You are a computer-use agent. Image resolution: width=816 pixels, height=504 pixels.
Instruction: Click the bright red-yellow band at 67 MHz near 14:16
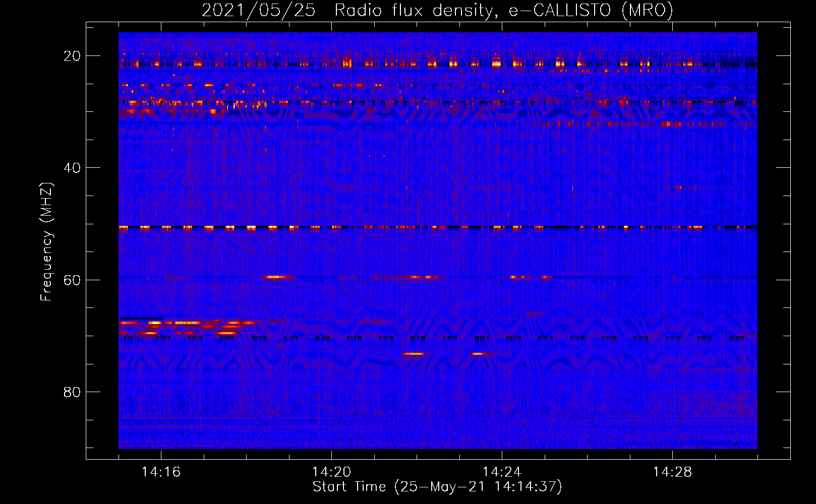187,323
